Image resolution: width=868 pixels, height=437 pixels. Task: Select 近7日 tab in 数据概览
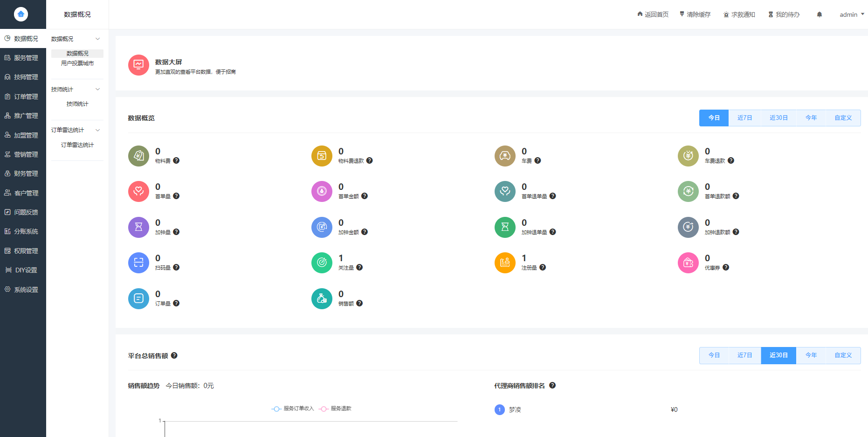coord(744,118)
